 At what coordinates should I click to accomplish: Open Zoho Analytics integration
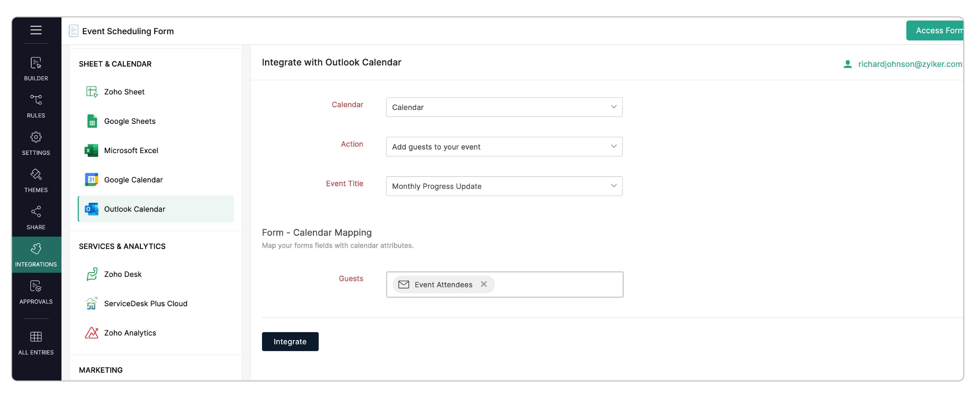click(x=130, y=333)
